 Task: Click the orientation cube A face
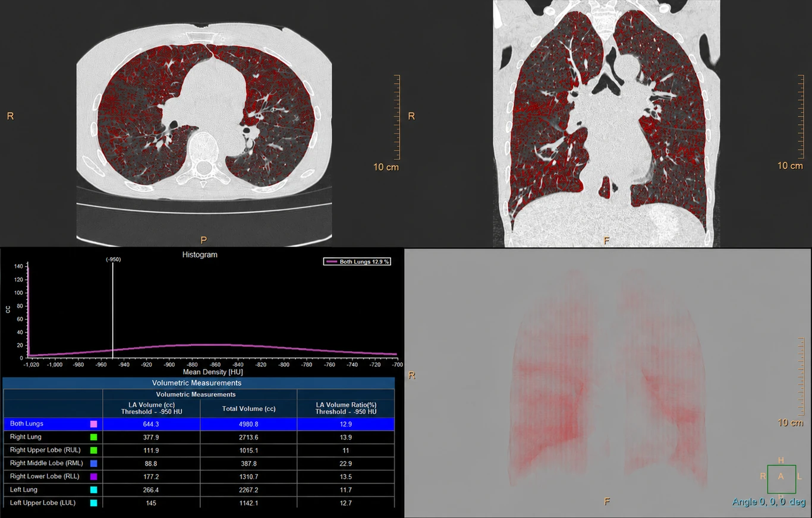[781, 476]
